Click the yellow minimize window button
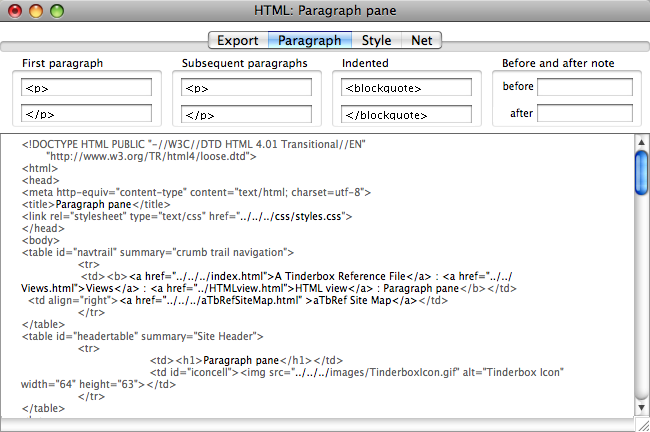 (36, 11)
